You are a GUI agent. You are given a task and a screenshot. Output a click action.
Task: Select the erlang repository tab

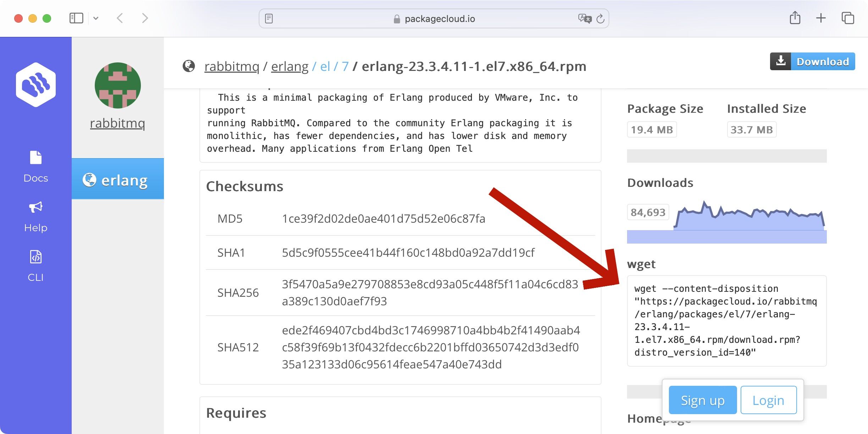click(117, 179)
